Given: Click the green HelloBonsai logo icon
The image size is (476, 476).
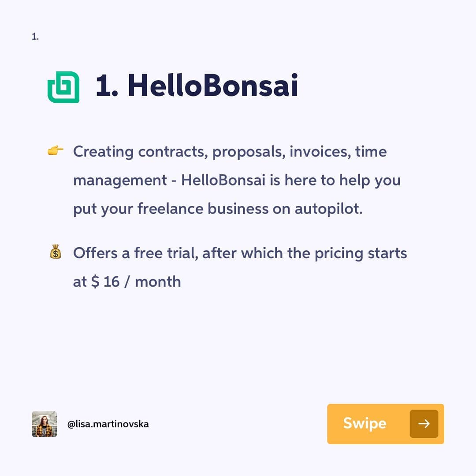Looking at the screenshot, I should pyautogui.click(x=63, y=87).
